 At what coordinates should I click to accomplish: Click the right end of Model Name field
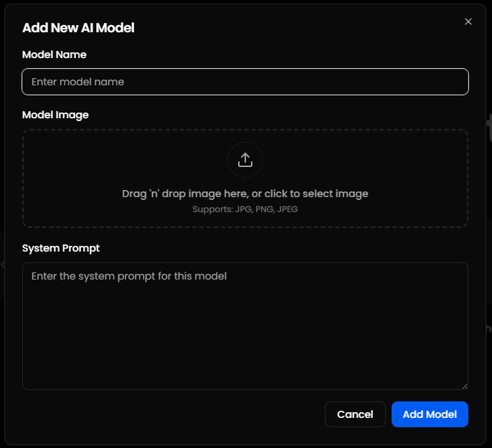click(452, 82)
